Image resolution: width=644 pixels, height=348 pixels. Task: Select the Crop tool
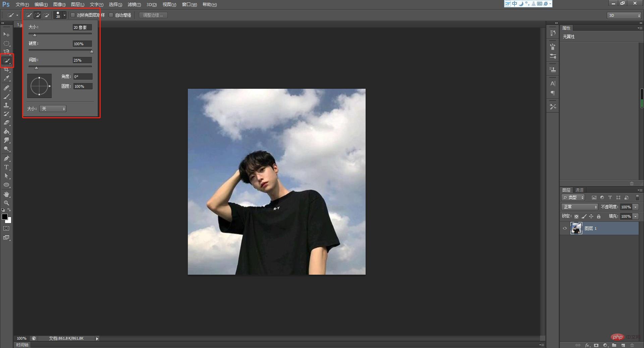(6, 70)
